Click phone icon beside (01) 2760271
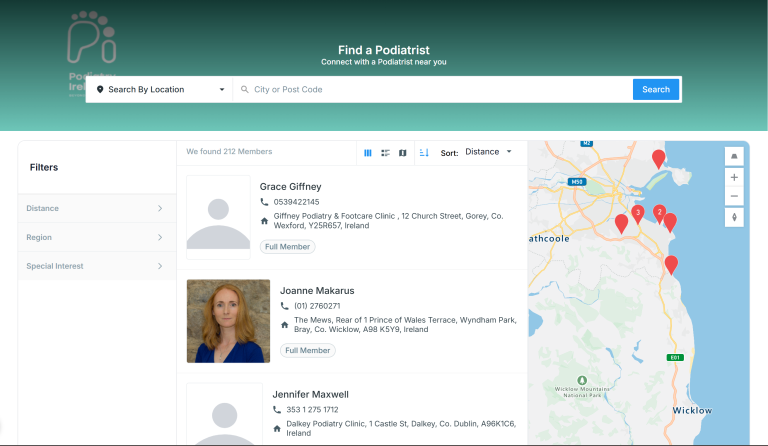The width and height of the screenshot is (768, 446). (x=285, y=306)
